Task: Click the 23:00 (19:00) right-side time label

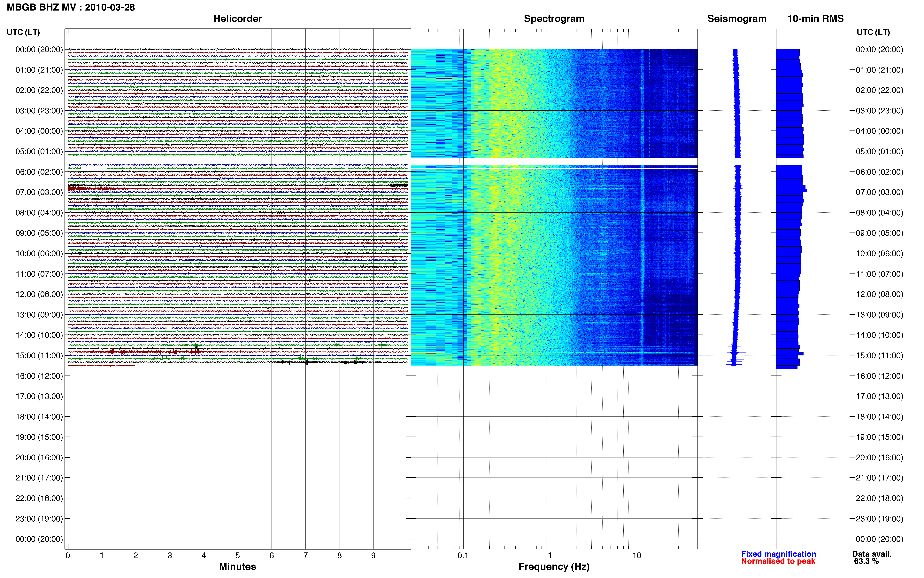Action: pos(879,519)
